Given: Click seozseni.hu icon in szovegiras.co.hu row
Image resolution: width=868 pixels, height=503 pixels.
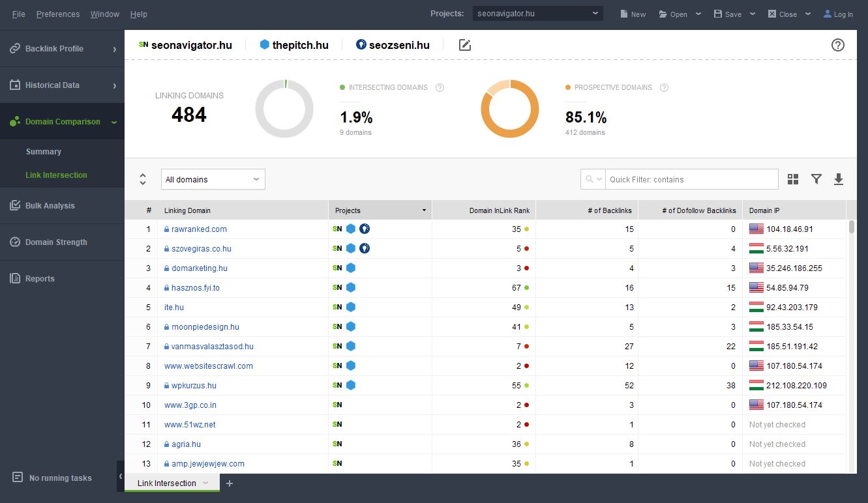Looking at the screenshot, I should coord(365,248).
